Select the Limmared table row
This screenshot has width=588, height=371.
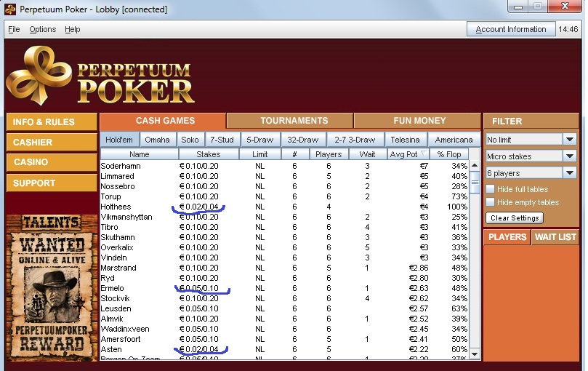[x=284, y=176]
